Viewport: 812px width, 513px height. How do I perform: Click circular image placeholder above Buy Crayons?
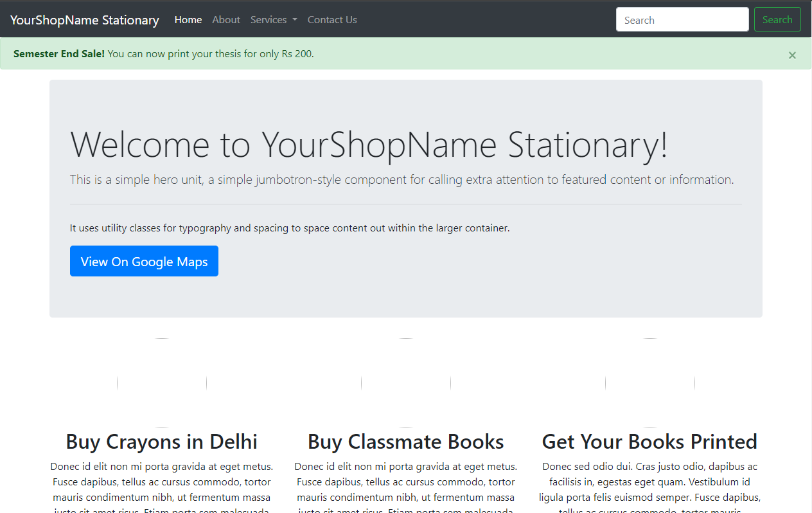tap(162, 383)
